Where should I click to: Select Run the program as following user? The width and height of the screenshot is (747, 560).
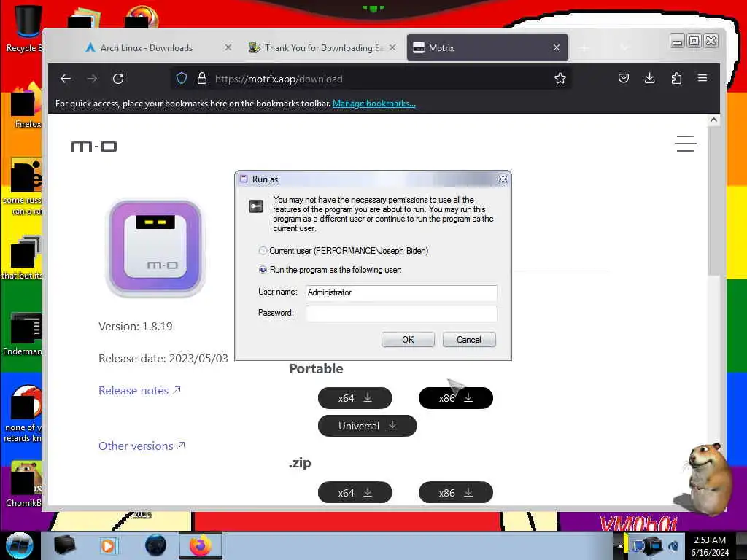(263, 270)
